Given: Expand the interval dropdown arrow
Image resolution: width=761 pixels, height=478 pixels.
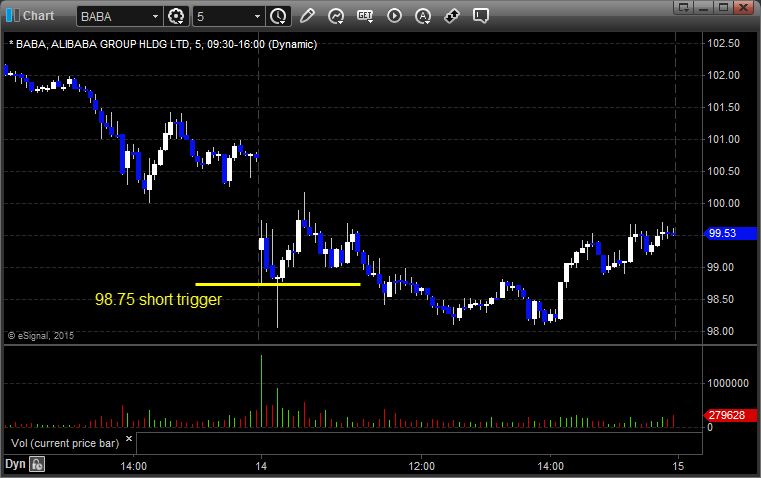Looking at the screenshot, I should pos(258,16).
